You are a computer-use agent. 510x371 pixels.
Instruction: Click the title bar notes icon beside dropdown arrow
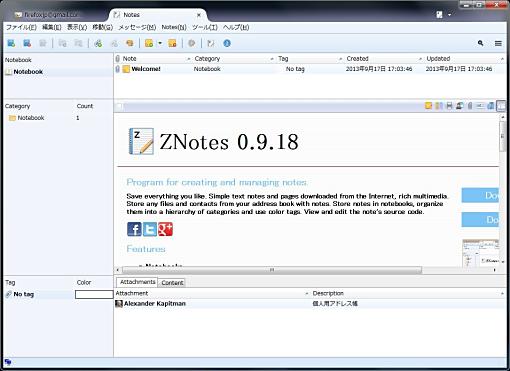coord(439,15)
